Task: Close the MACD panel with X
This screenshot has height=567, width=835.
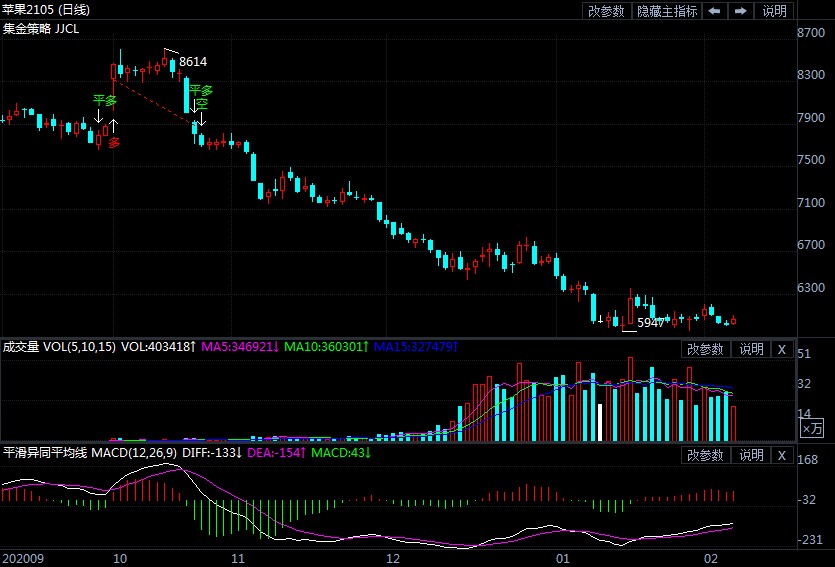Action: pyautogui.click(x=782, y=455)
